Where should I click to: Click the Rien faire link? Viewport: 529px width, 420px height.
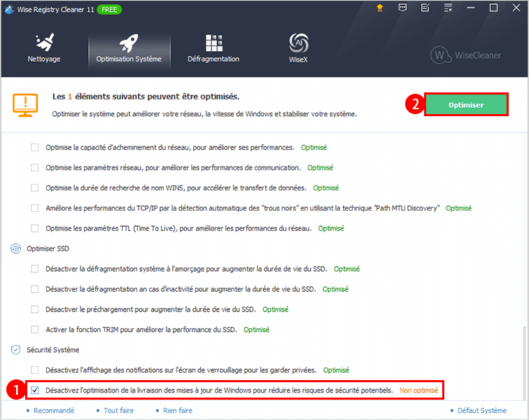[178, 410]
